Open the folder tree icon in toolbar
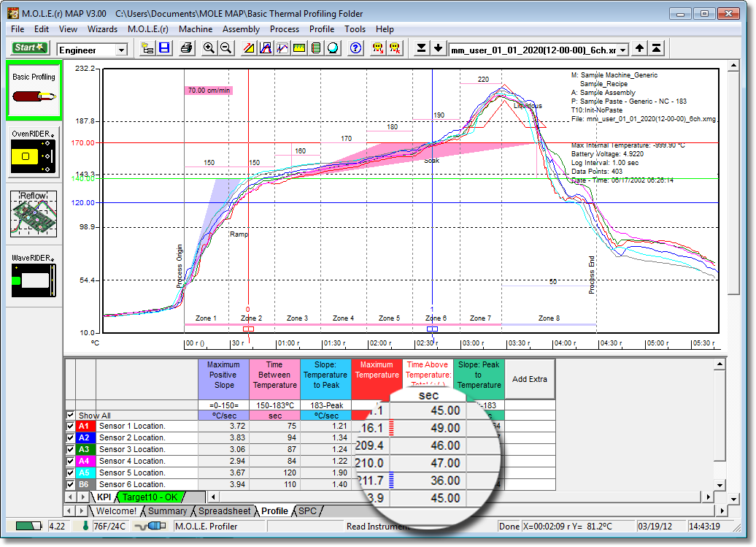Viewport: 756px width, 547px height. (x=147, y=48)
